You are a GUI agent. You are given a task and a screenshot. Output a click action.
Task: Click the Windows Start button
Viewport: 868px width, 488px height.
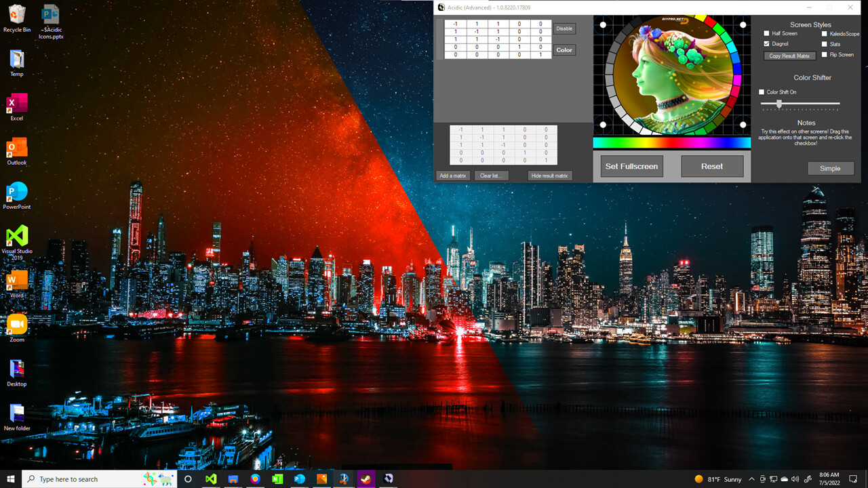point(11,479)
